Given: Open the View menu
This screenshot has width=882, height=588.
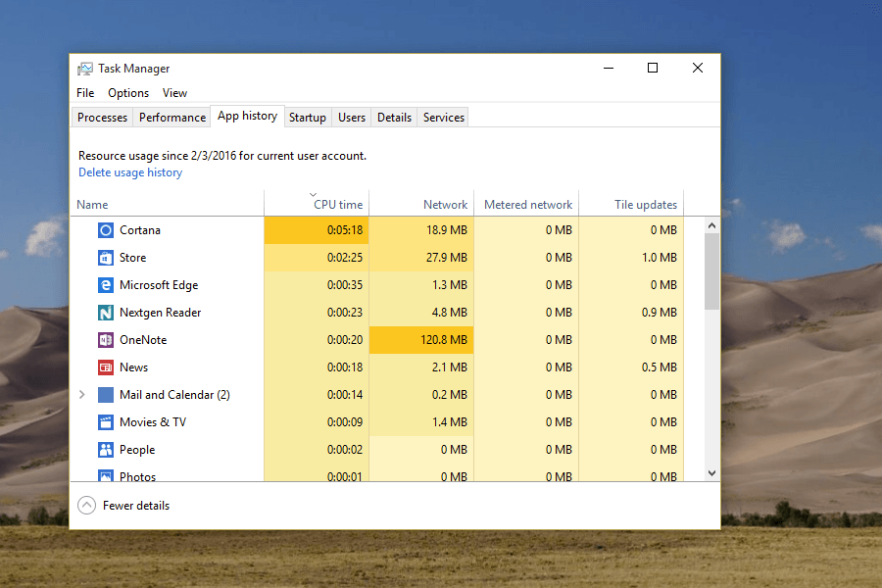Looking at the screenshot, I should (x=175, y=93).
